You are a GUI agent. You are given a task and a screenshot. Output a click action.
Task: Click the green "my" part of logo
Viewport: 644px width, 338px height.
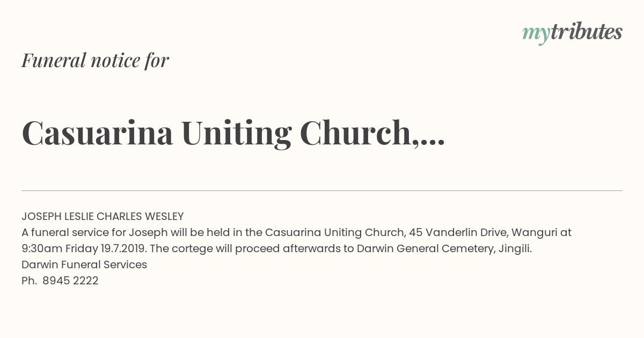pyautogui.click(x=536, y=35)
